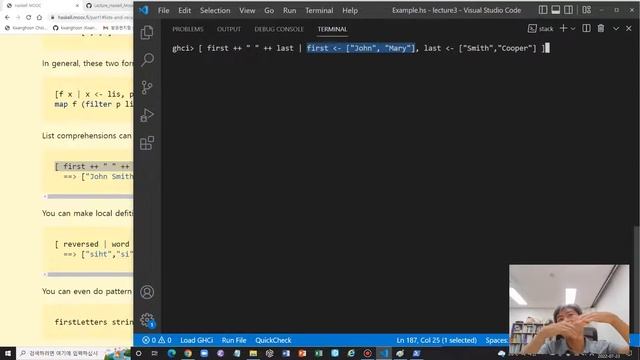The image size is (640, 360).
Task: Open Cortana circle on taskbar
Action: [x=138, y=353]
